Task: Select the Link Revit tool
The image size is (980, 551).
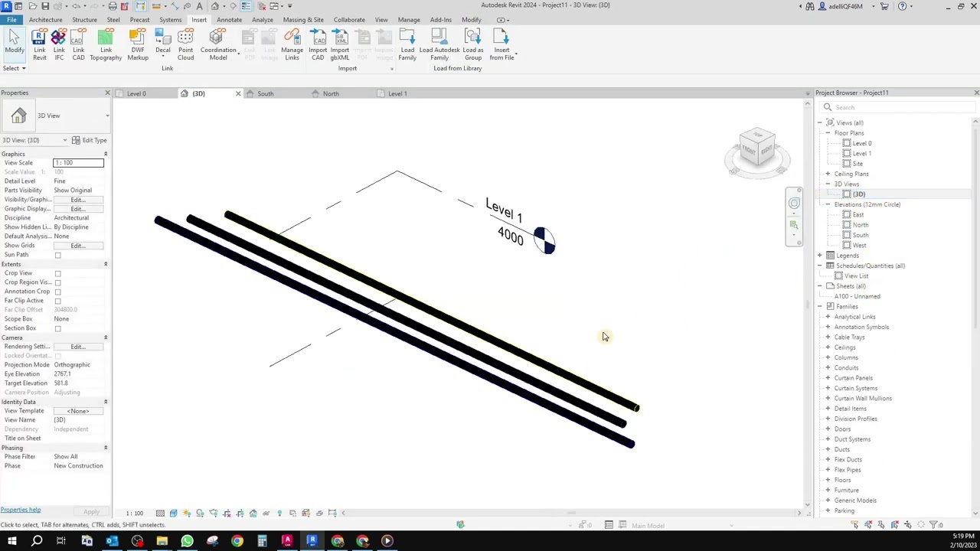Action: tap(39, 44)
